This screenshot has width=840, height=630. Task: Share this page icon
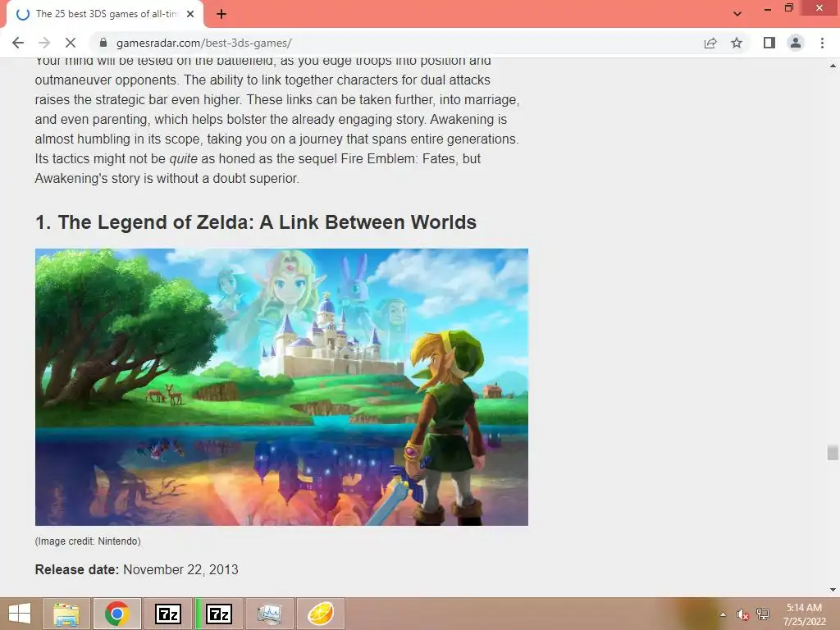click(x=710, y=43)
